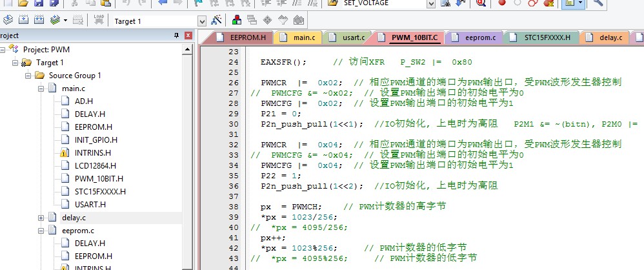Image resolution: width=644 pixels, height=270 pixels.
Task: Select PWM_10BIT.H in the project tree
Action: click(x=99, y=179)
